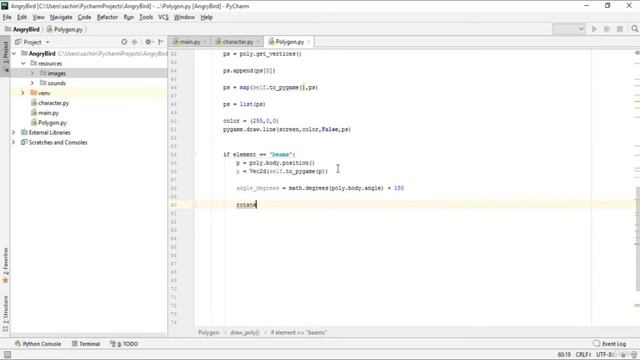This screenshot has height=360, width=640.
Task: Toggle Project side tool window tab
Action: click(x=5, y=56)
